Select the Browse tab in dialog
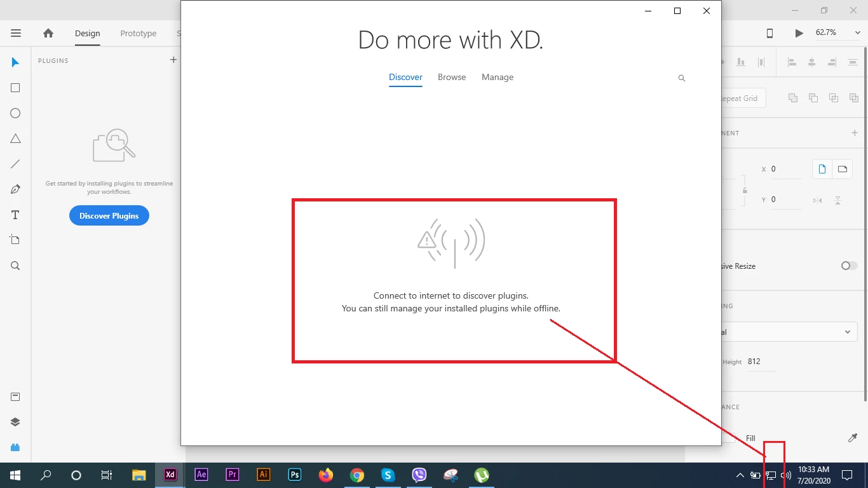This screenshot has height=488, width=868. tap(452, 78)
